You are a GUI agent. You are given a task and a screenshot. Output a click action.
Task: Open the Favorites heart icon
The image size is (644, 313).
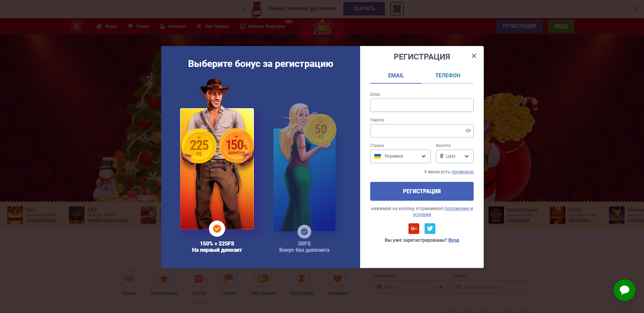tap(338, 278)
